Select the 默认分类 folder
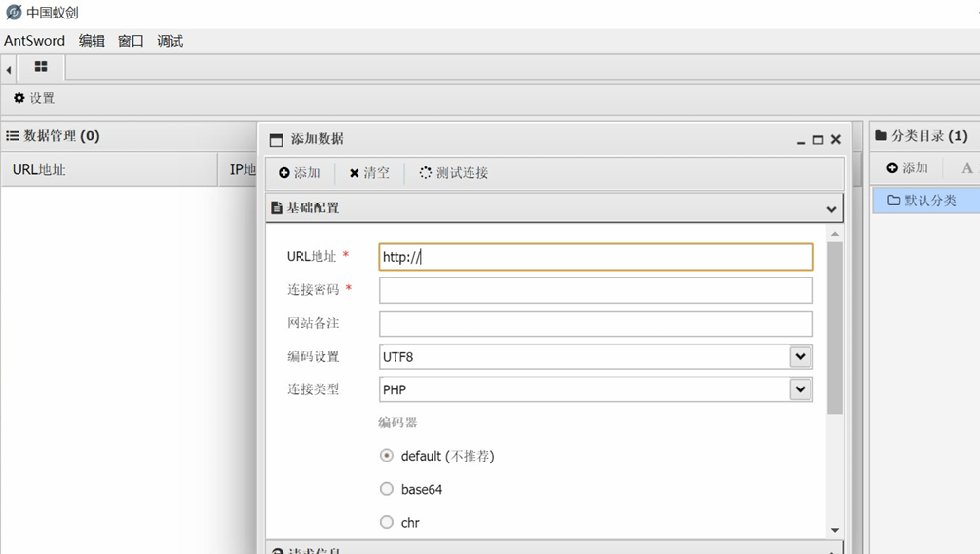This screenshot has width=980, height=554. pos(922,201)
